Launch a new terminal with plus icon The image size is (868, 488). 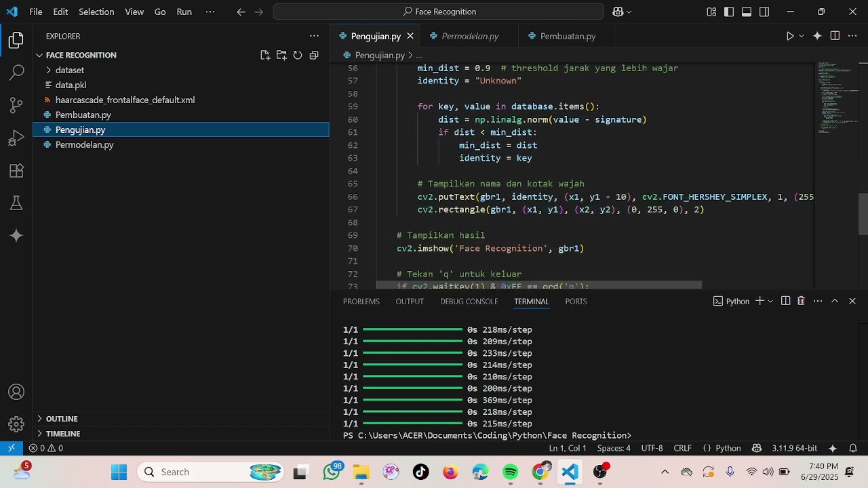coord(759,301)
